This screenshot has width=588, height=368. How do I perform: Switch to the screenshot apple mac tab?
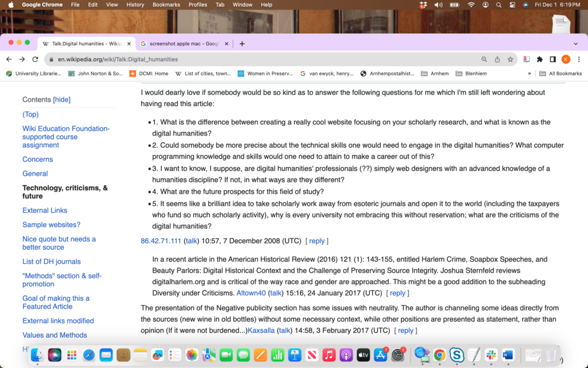click(184, 44)
